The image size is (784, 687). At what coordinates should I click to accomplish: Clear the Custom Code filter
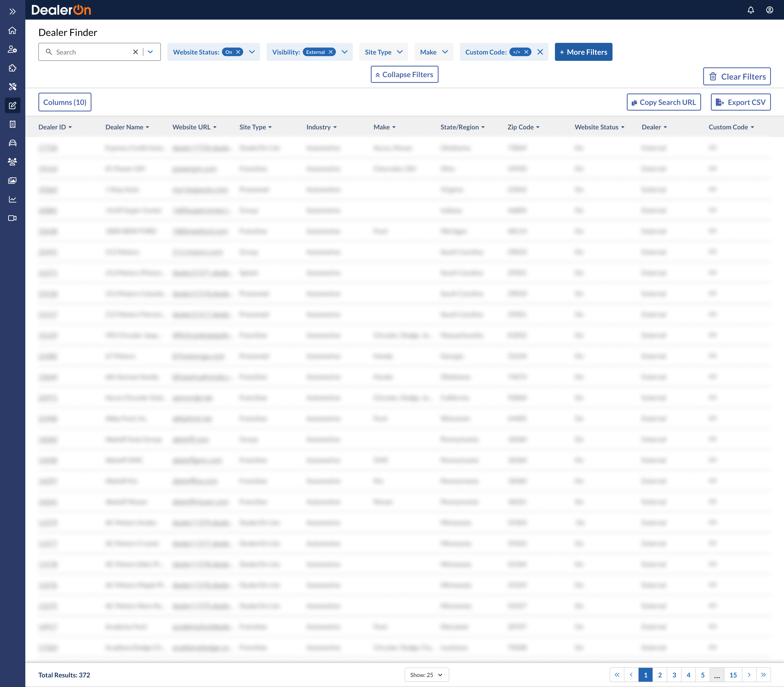point(540,52)
